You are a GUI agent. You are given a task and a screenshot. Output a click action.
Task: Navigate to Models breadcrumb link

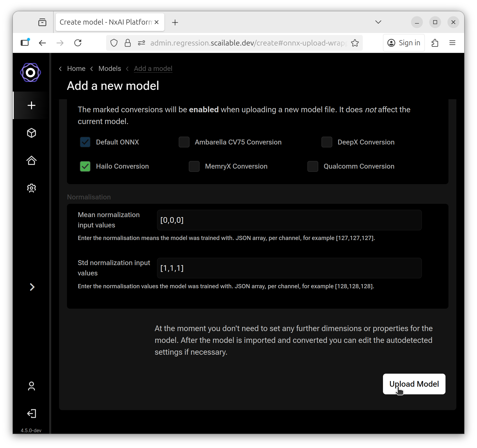[x=110, y=69]
